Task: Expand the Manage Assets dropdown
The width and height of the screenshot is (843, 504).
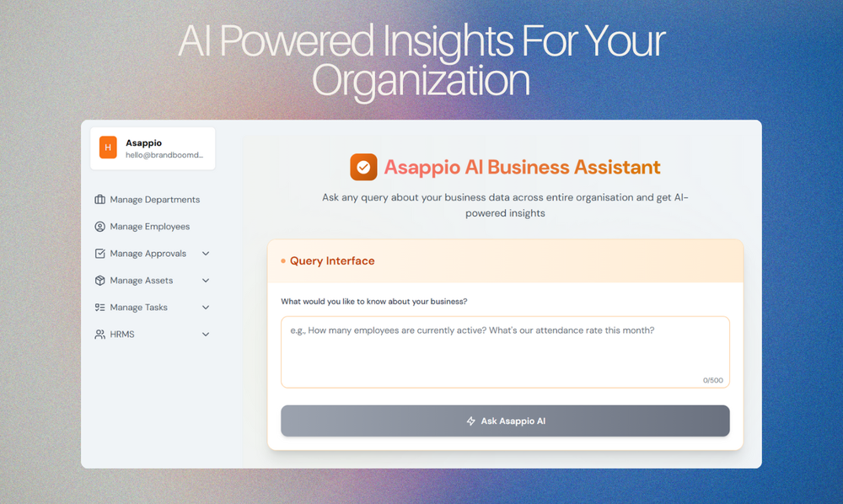Action: click(x=206, y=280)
